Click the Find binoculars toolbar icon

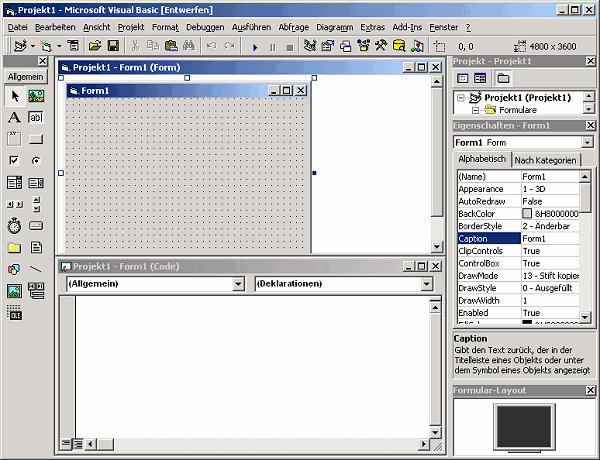pyautogui.click(x=189, y=46)
